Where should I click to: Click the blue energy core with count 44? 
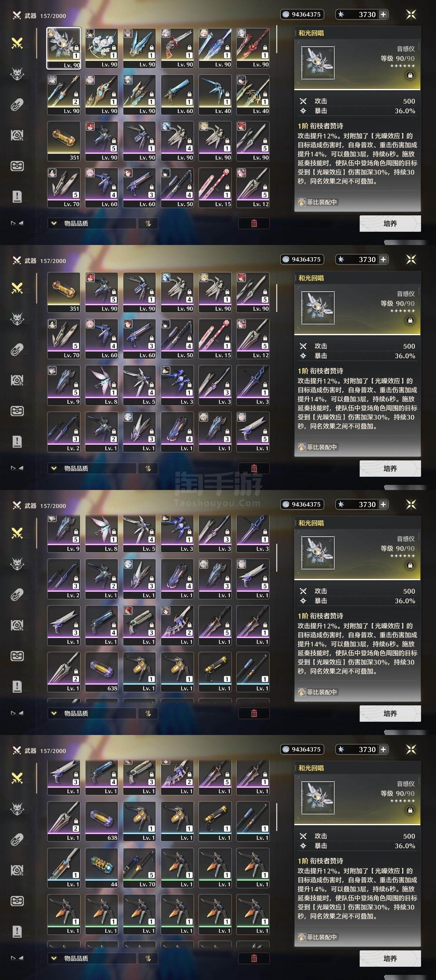pyautogui.click(x=101, y=868)
